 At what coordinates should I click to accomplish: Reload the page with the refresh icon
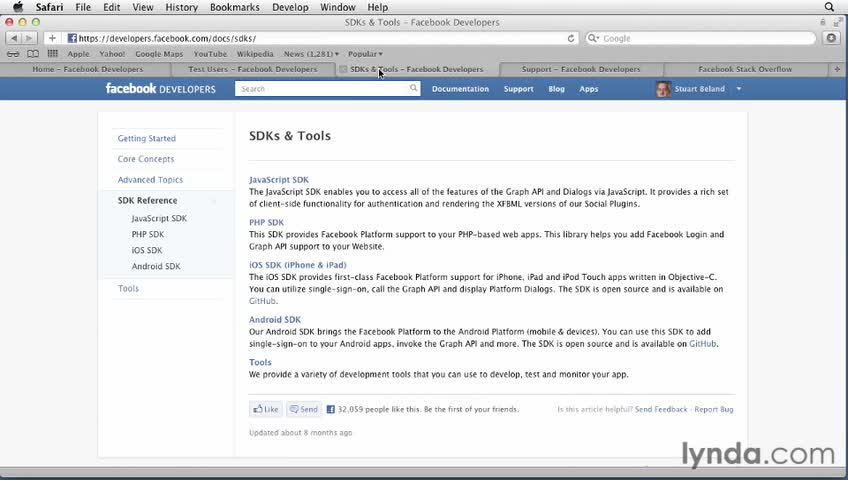tap(571, 38)
